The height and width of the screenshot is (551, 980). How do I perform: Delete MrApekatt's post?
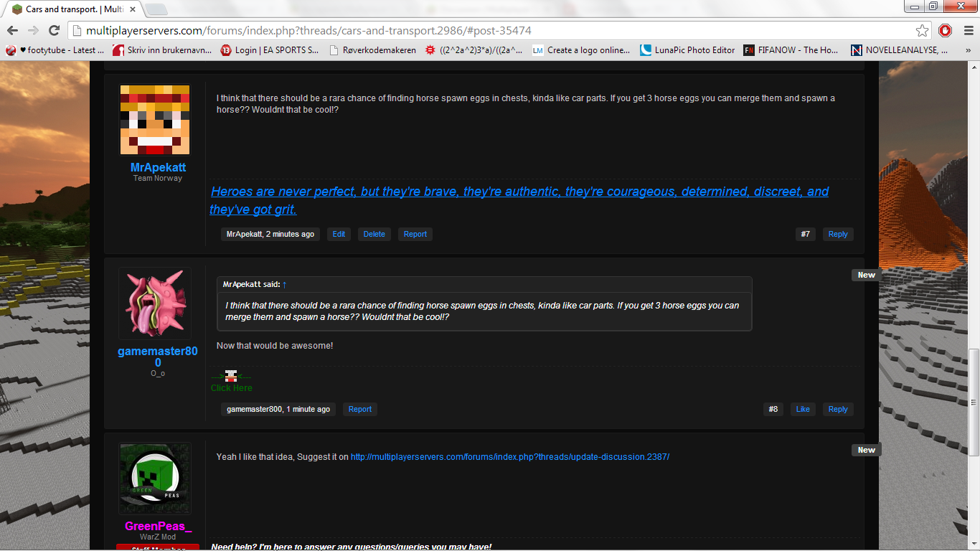pos(374,234)
